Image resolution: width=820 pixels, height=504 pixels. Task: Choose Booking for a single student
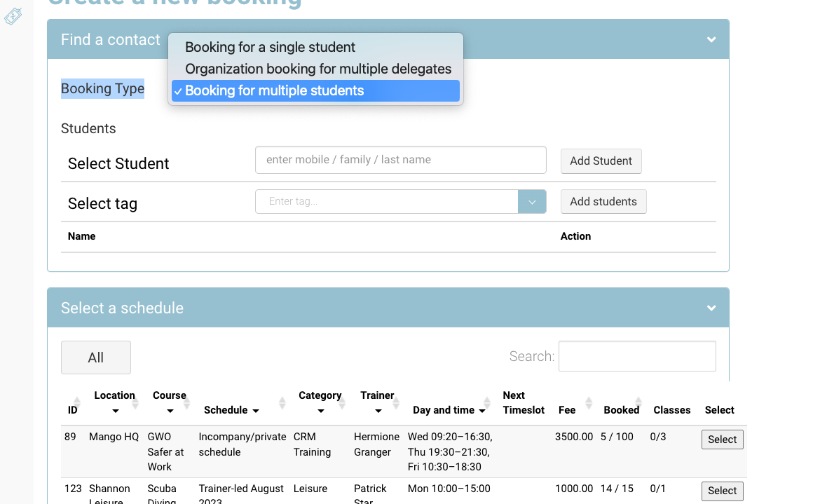270,48
